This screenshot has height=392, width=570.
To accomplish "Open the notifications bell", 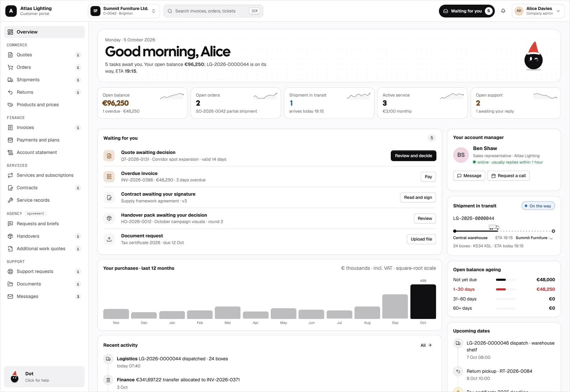I will click(x=503, y=11).
